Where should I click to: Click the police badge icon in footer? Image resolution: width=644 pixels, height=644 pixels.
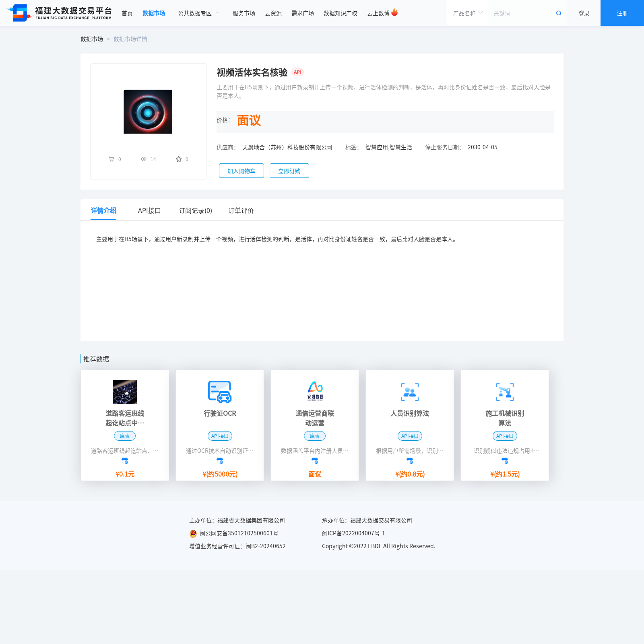pos(193,533)
